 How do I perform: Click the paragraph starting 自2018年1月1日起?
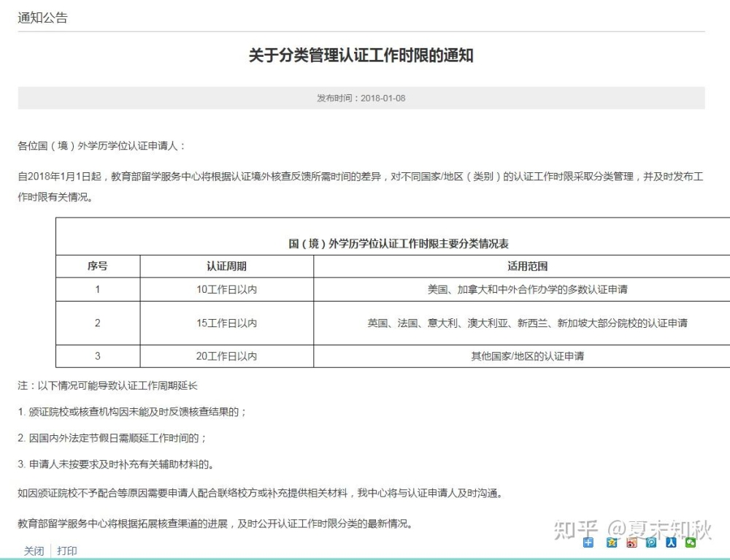coord(361,187)
